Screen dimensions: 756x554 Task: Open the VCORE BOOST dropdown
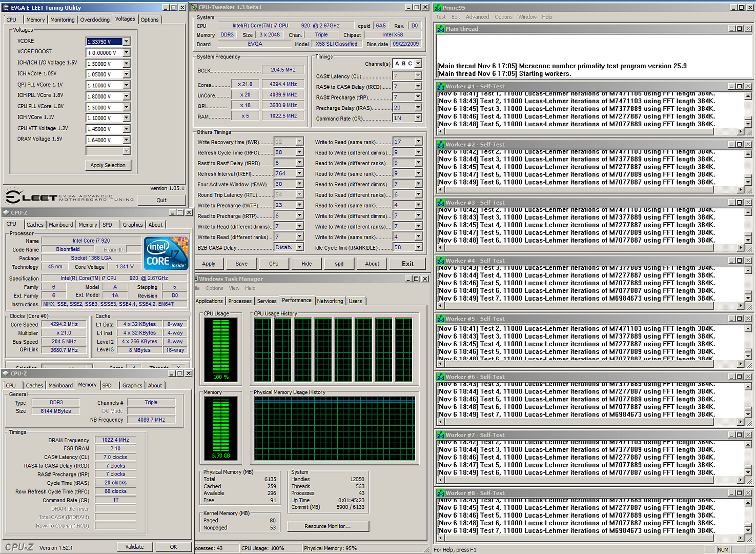[127, 52]
